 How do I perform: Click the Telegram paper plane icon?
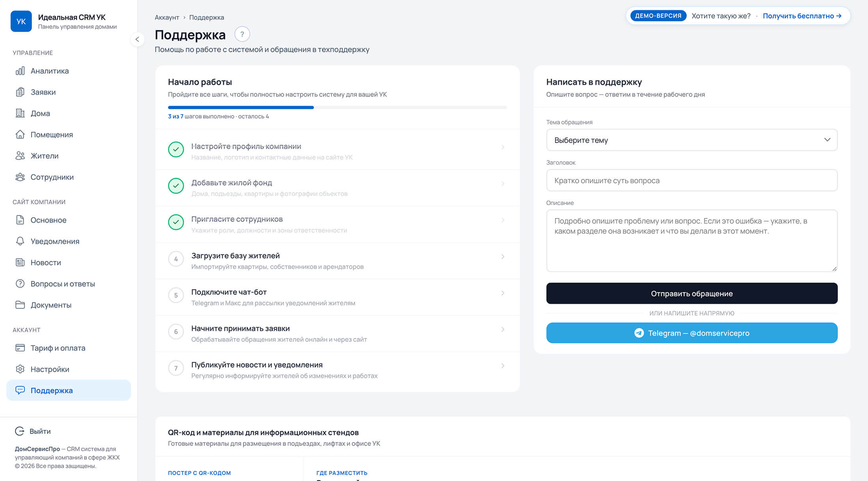[x=639, y=333]
